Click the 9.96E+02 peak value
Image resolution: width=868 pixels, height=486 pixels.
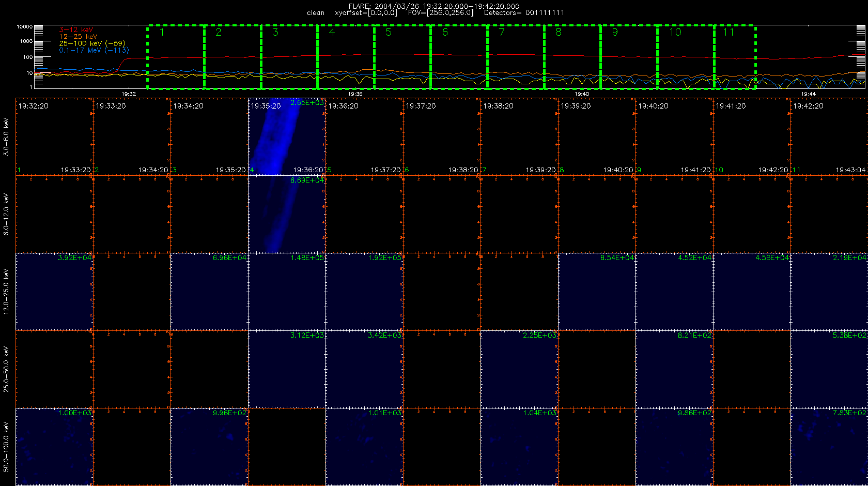pos(230,413)
